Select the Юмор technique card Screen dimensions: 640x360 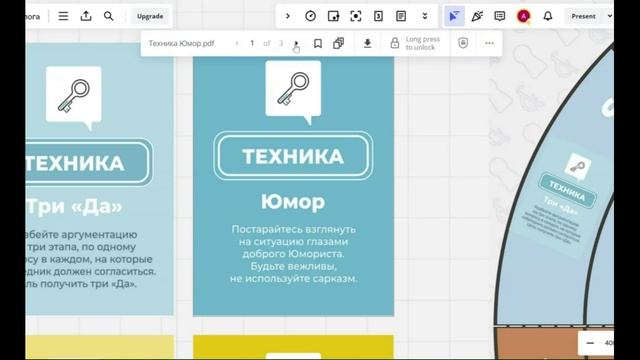(293, 186)
